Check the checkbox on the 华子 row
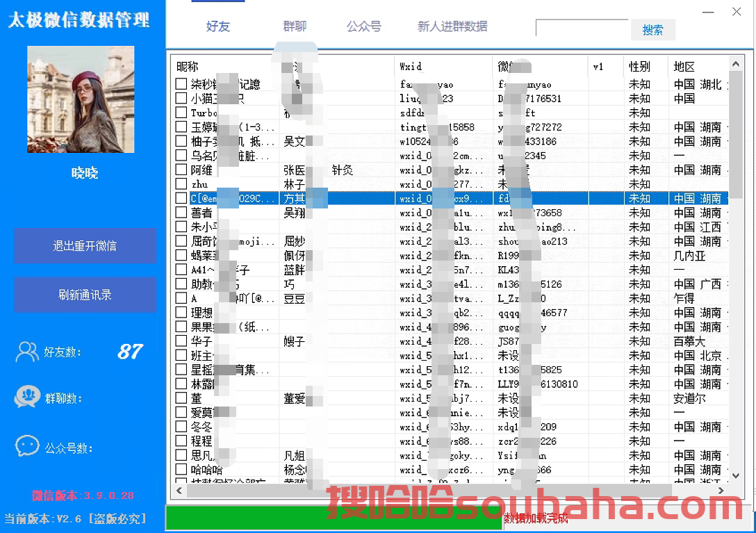 click(x=179, y=341)
